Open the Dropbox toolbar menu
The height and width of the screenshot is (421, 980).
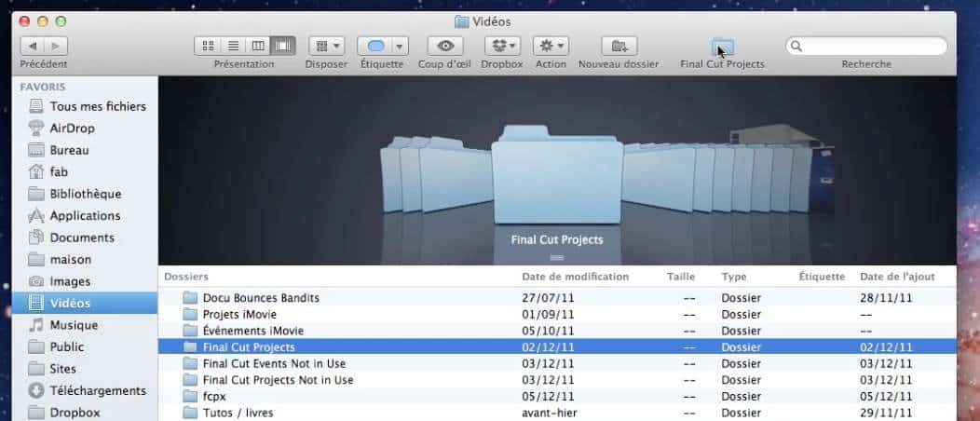point(502,46)
